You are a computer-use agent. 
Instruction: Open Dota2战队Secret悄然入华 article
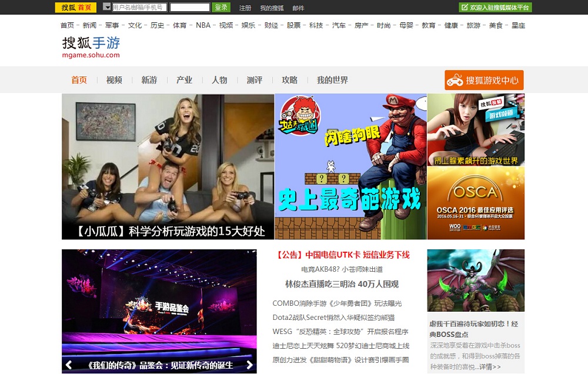tap(333, 318)
